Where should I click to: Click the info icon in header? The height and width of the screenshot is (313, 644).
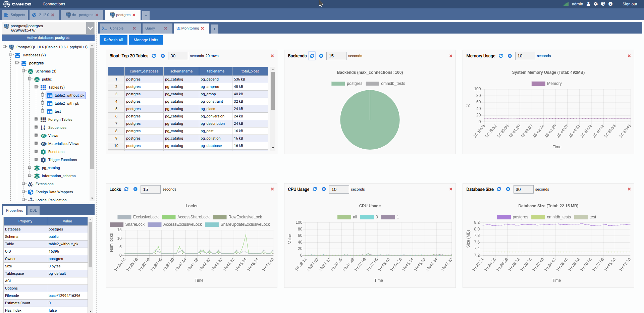(610, 4)
